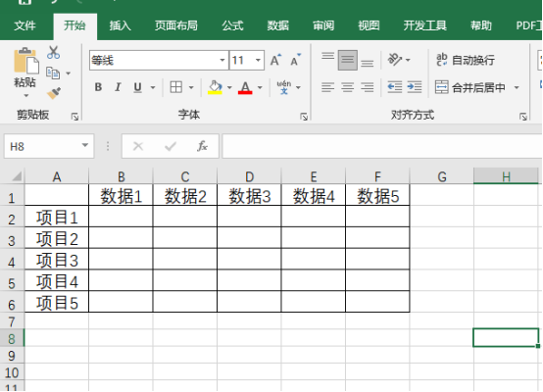This screenshot has height=392, width=543.
Task: Open text orientation dropdown arrow
Action: coord(408,60)
